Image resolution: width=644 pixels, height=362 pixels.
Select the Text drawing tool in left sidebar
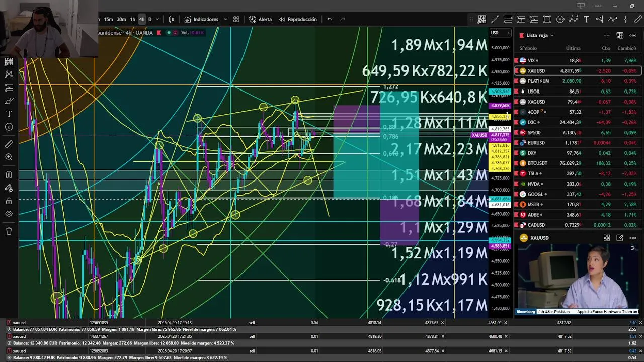click(9, 114)
